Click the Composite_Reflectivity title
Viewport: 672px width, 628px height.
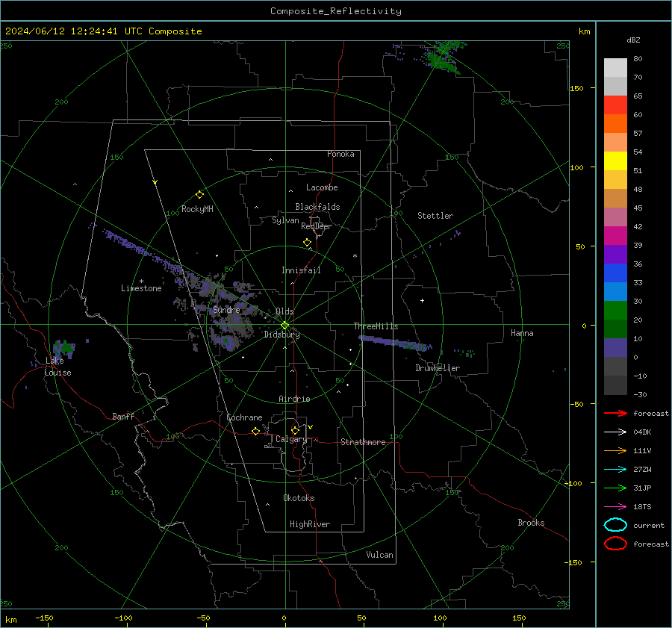(335, 11)
